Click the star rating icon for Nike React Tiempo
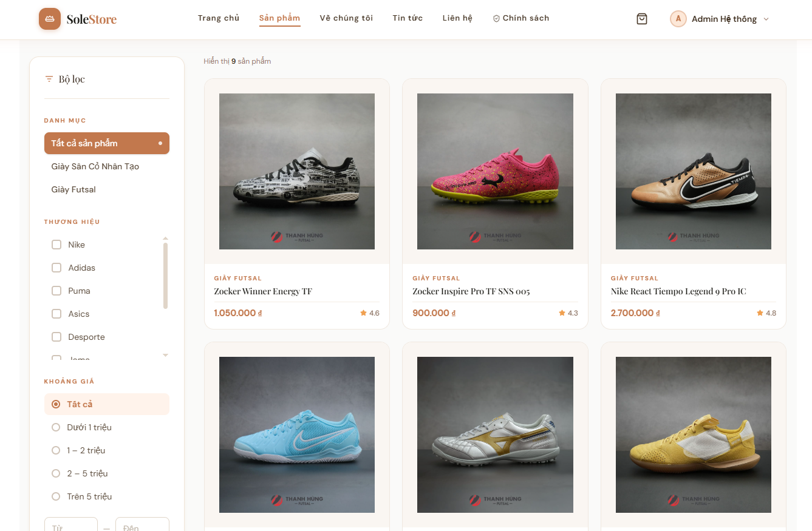Image resolution: width=812 pixels, height=531 pixels. 760,313
